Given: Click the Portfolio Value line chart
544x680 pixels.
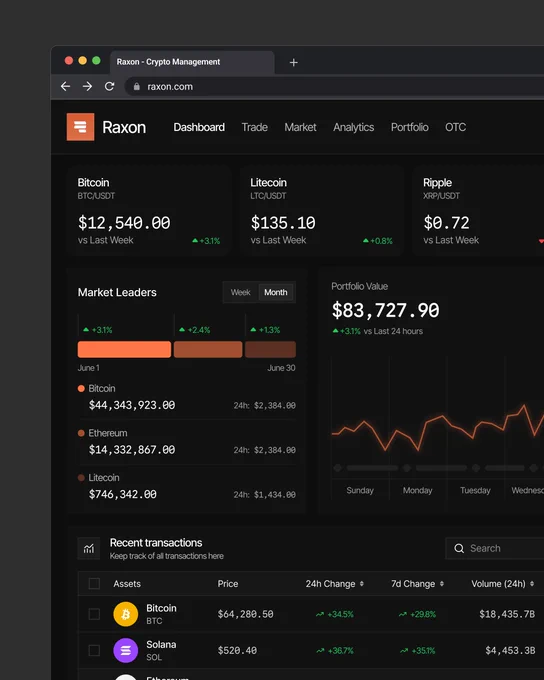Looking at the screenshot, I should [x=437, y=429].
